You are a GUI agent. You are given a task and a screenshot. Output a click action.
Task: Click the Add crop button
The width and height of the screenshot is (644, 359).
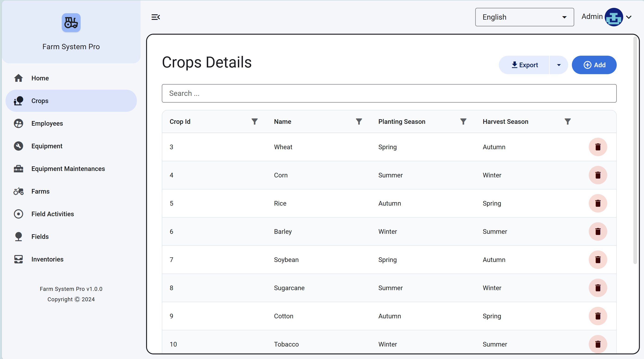coord(594,65)
